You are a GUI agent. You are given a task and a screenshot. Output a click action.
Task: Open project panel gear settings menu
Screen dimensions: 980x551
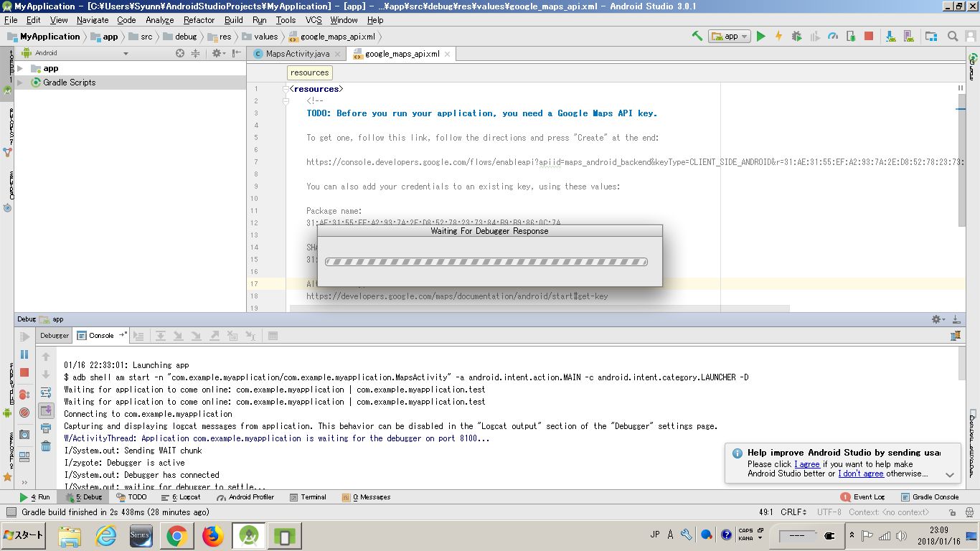(x=217, y=53)
